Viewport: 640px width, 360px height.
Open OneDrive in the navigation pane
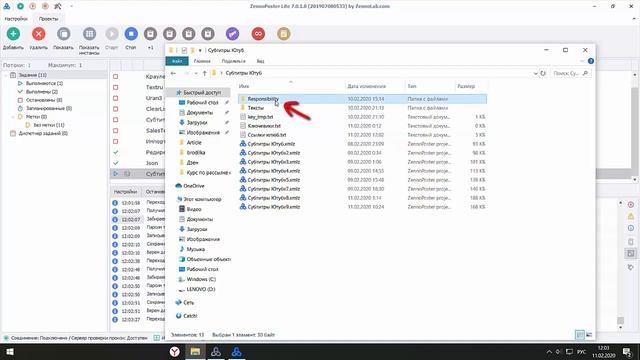click(x=193, y=186)
